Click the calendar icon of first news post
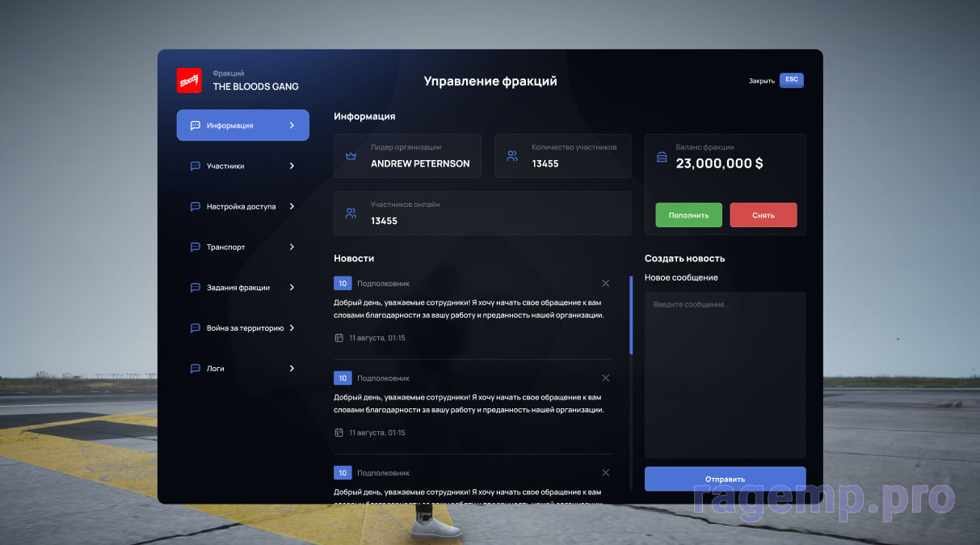Image resolution: width=980 pixels, height=545 pixels. [x=339, y=338]
